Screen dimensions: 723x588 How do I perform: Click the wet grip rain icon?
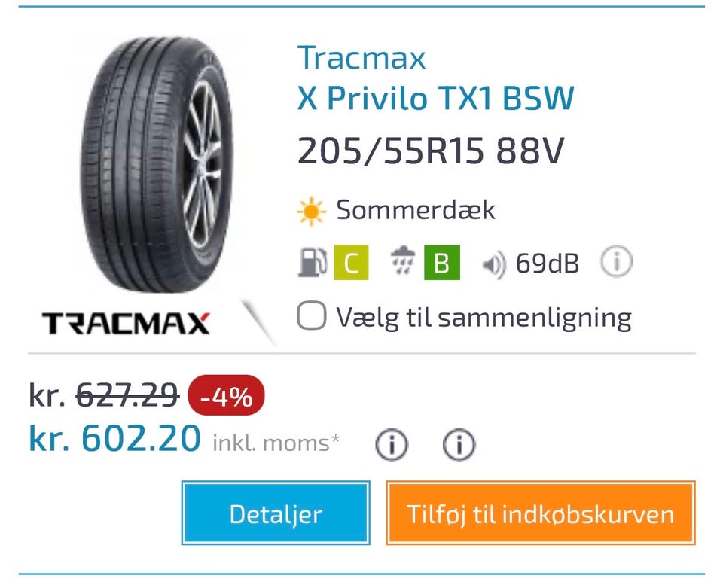pos(404,264)
